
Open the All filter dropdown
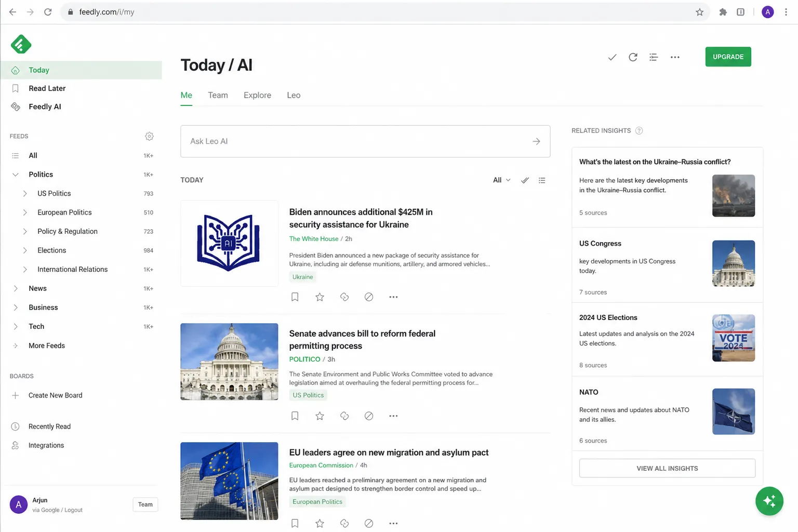(x=501, y=180)
